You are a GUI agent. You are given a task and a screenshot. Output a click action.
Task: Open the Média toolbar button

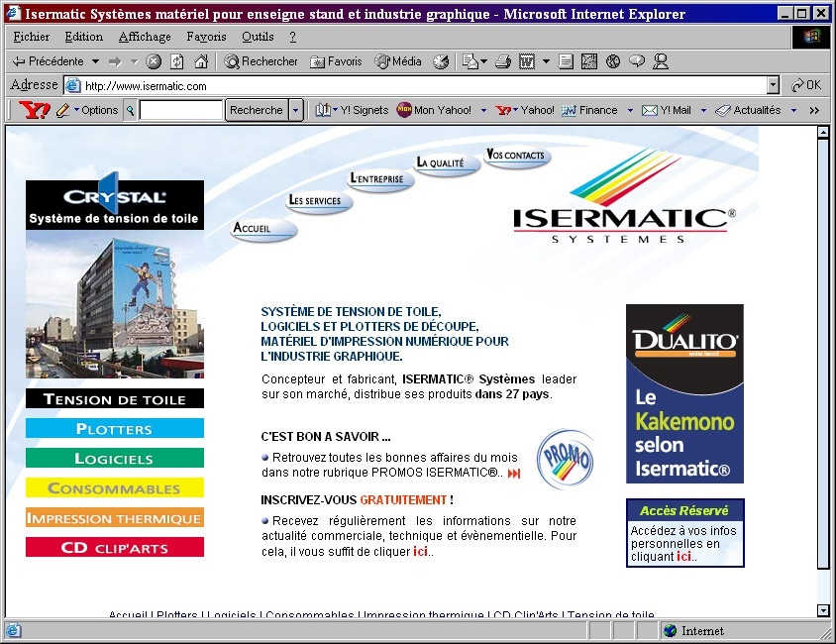398,61
